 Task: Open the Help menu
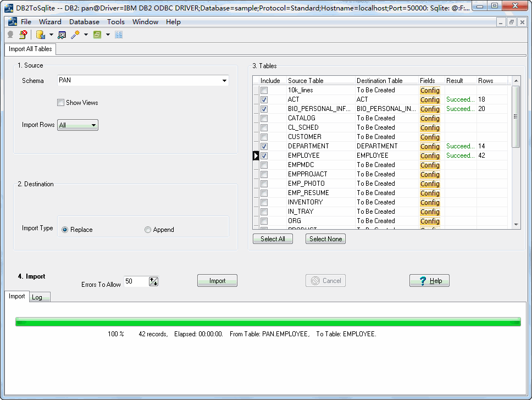[173, 22]
